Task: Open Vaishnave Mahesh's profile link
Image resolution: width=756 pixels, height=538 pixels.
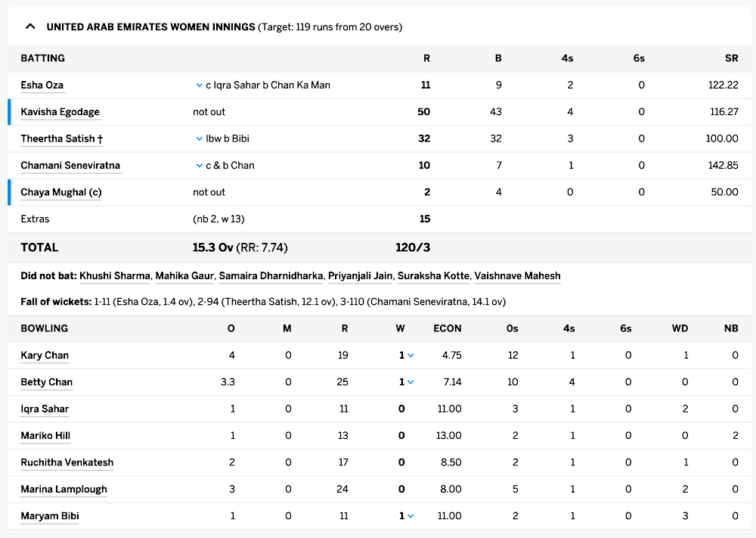Action: click(517, 276)
